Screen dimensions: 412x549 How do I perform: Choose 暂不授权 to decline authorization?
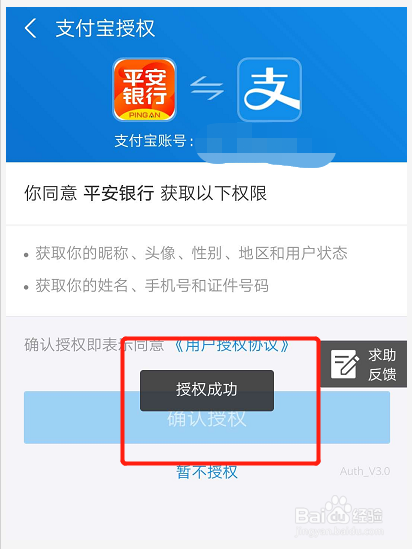point(207,472)
